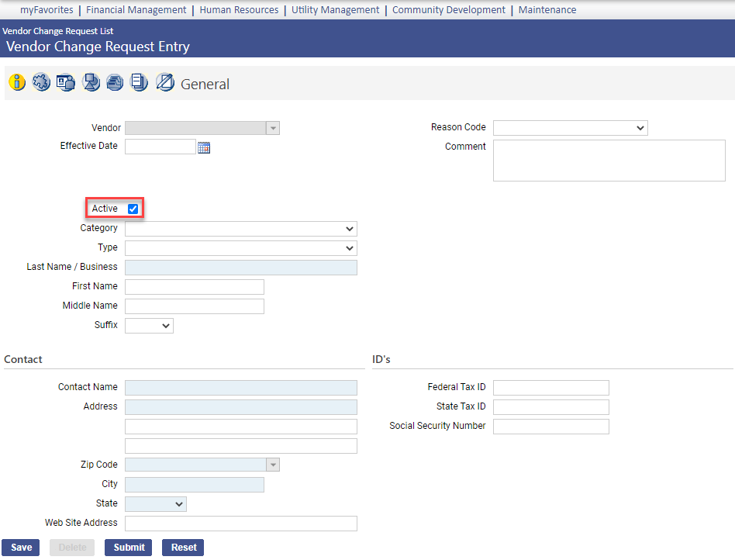Uncheck the Active checkbox

coord(133,209)
